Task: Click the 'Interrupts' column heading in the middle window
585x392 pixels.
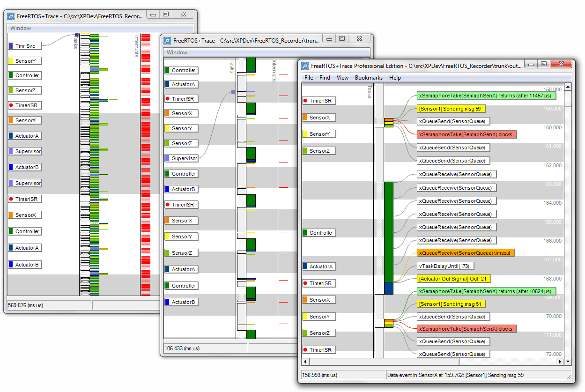Action: click(x=274, y=70)
